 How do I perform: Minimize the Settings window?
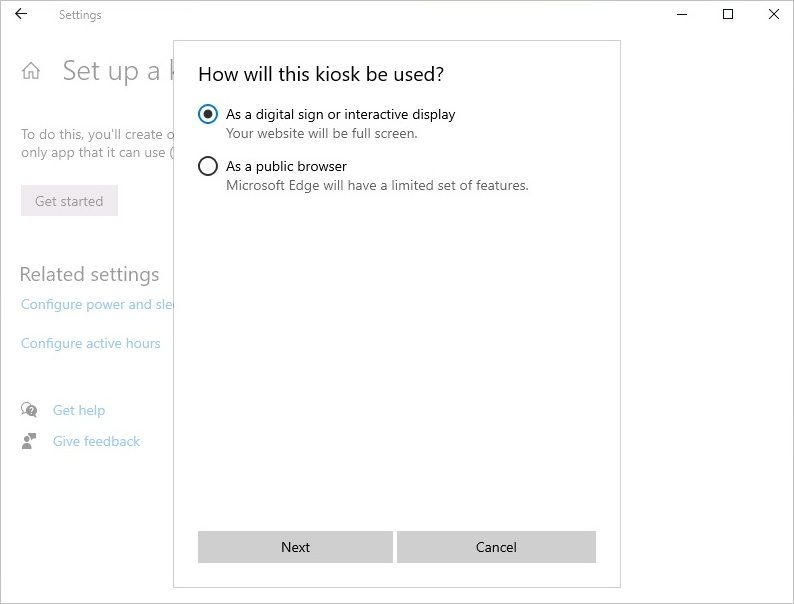(682, 15)
